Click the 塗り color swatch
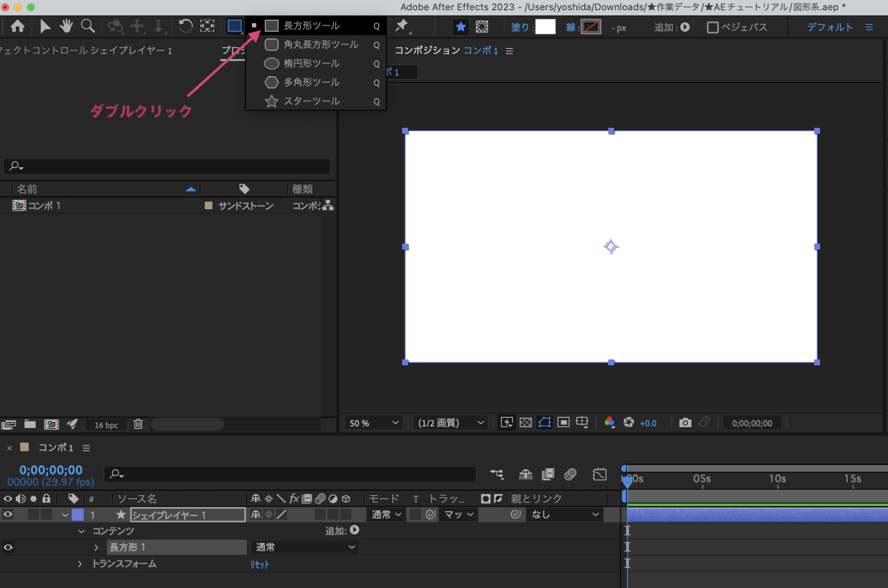The height and width of the screenshot is (588, 888). 545,26
